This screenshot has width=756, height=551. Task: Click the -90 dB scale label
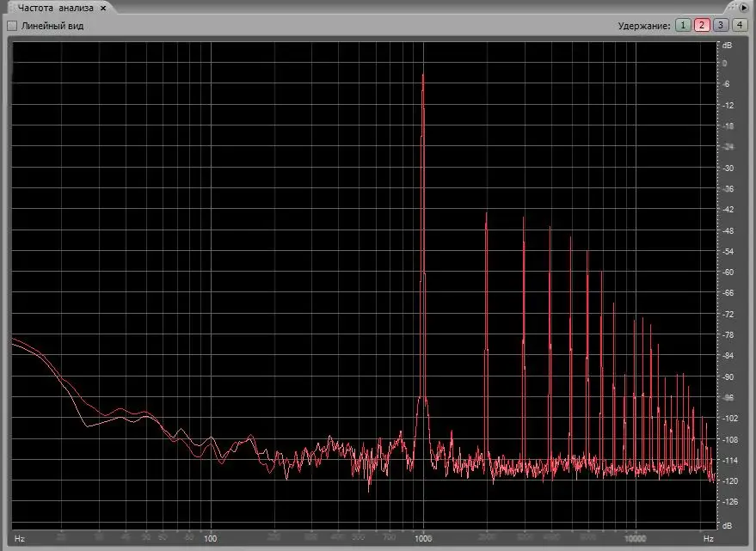[x=727, y=377]
